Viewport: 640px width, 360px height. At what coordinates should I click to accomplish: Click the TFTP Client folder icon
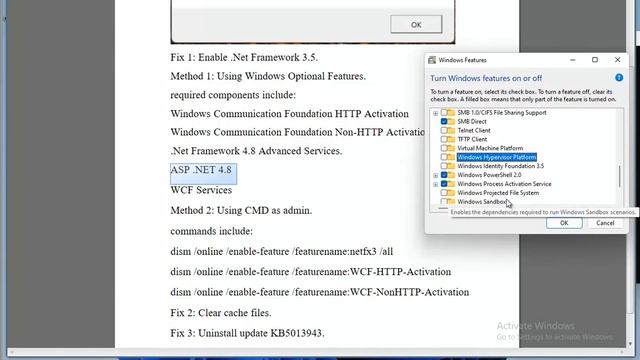click(451, 139)
